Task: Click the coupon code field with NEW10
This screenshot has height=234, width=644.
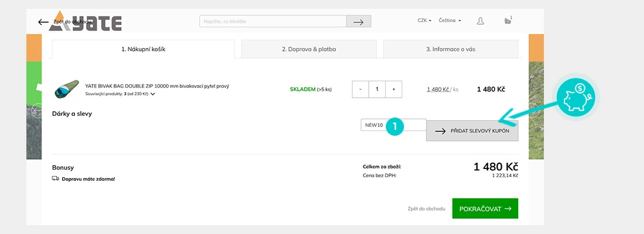Action: click(393, 125)
